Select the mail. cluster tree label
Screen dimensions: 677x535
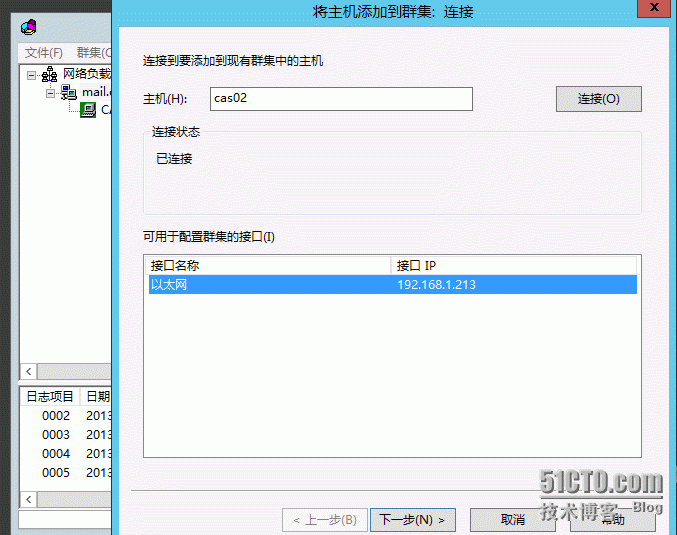point(97,92)
